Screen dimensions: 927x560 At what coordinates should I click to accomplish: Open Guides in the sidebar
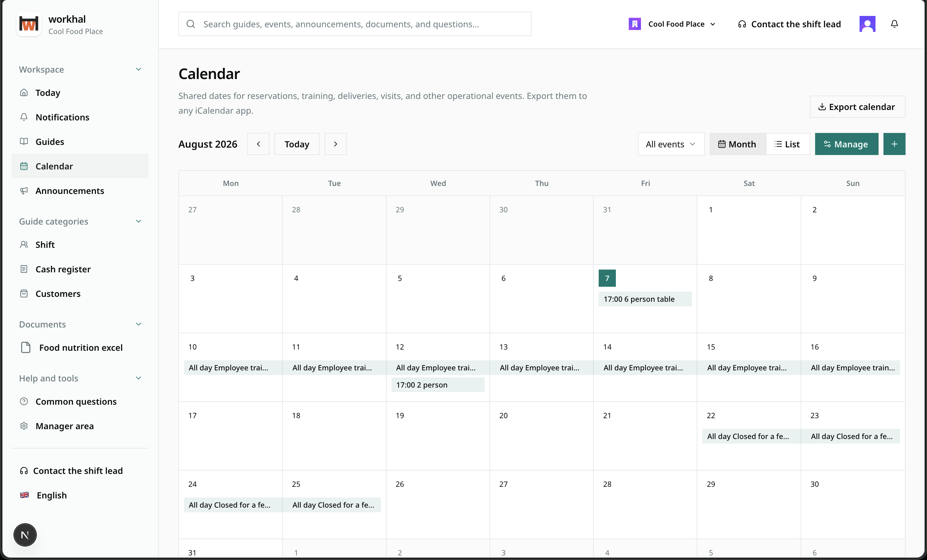pos(80,142)
